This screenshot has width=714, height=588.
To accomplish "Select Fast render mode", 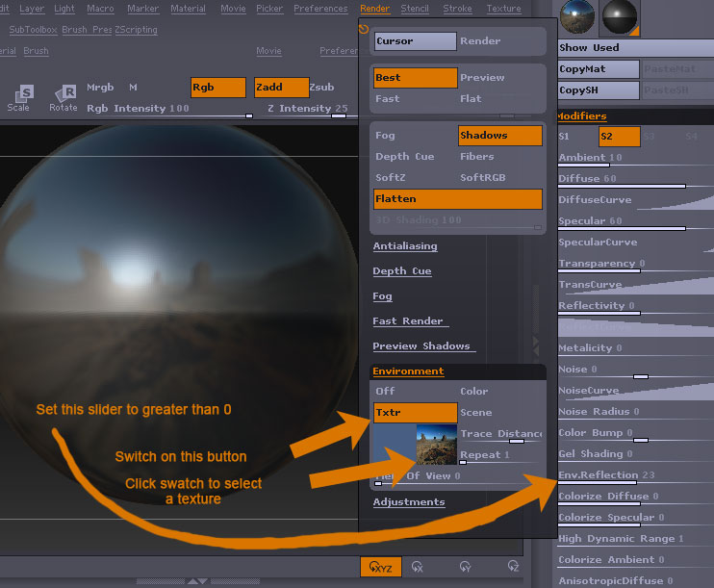I will click(388, 98).
